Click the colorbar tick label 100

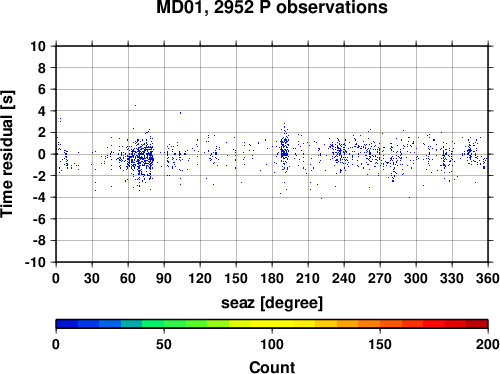[272, 344]
